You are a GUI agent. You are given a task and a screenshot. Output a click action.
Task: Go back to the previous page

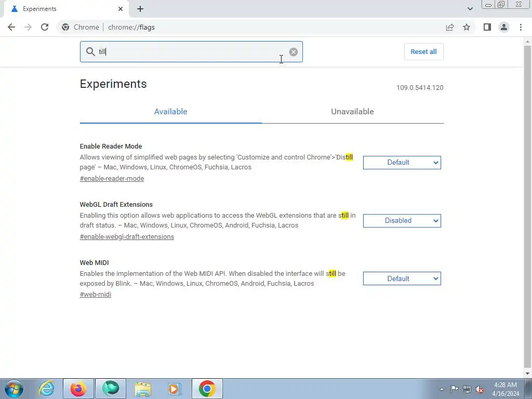click(11, 27)
